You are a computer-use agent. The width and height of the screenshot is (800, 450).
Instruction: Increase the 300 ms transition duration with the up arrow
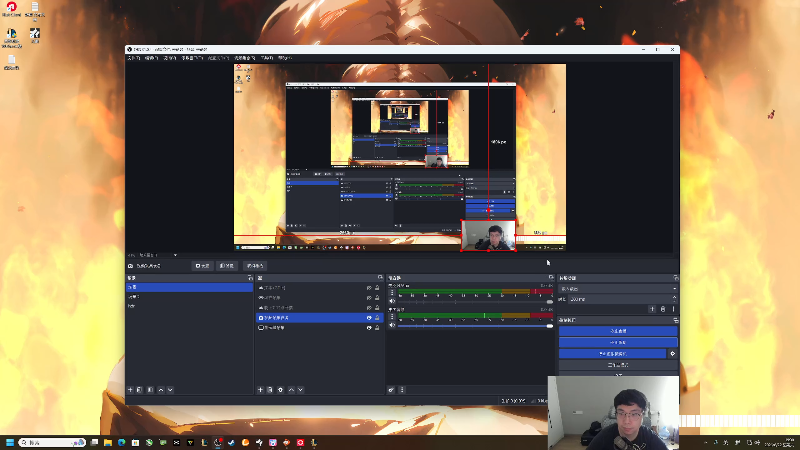pyautogui.click(x=674, y=297)
